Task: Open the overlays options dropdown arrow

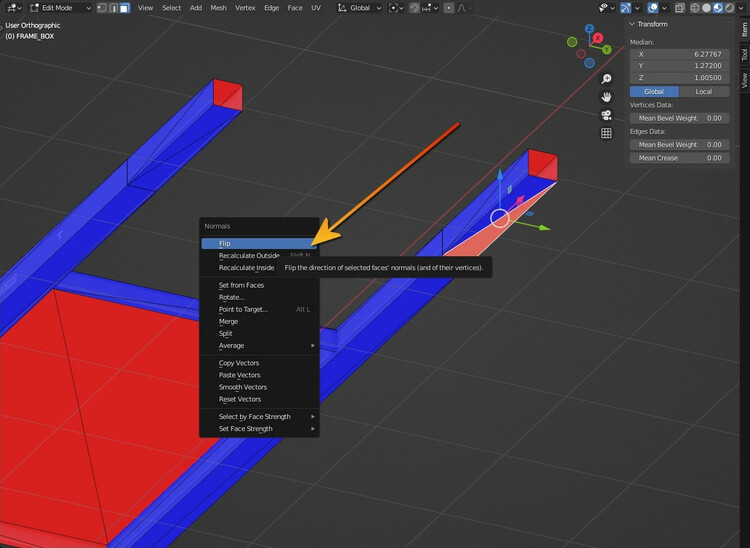Action: coord(664,8)
